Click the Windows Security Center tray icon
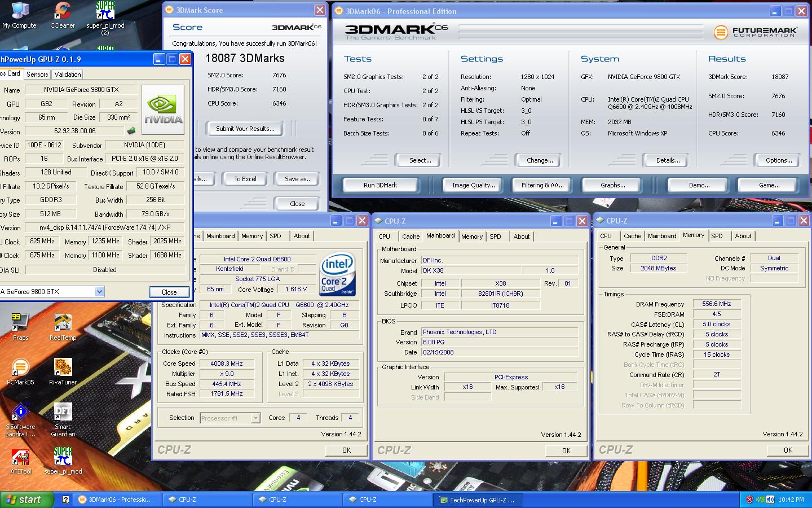Image resolution: width=812 pixels, height=508 pixels. click(x=749, y=500)
